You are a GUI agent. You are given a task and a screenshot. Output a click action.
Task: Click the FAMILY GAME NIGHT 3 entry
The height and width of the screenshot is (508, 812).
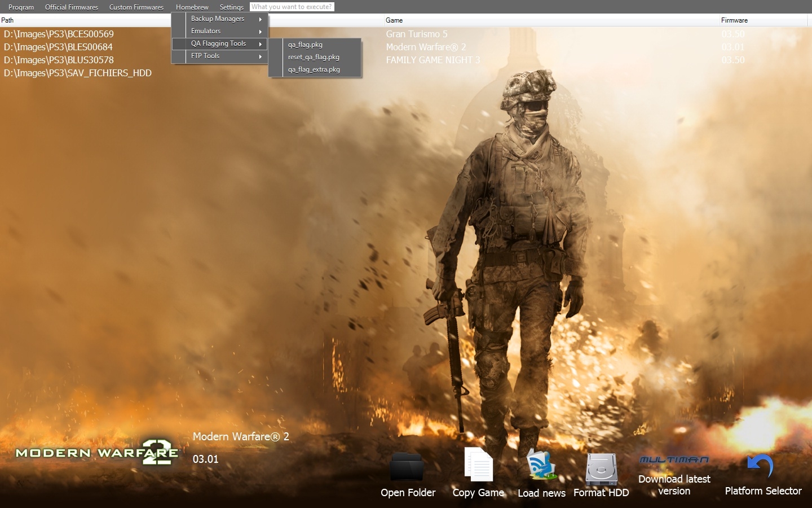coord(433,60)
